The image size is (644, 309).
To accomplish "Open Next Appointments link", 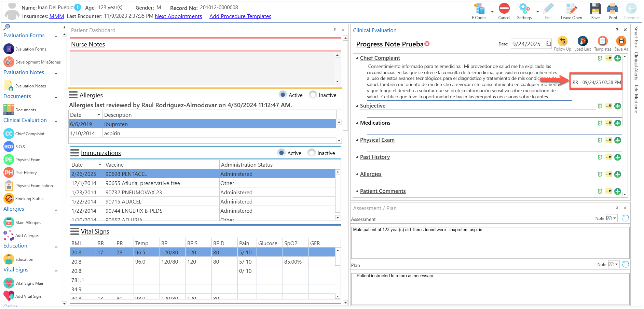I will click(x=178, y=16).
